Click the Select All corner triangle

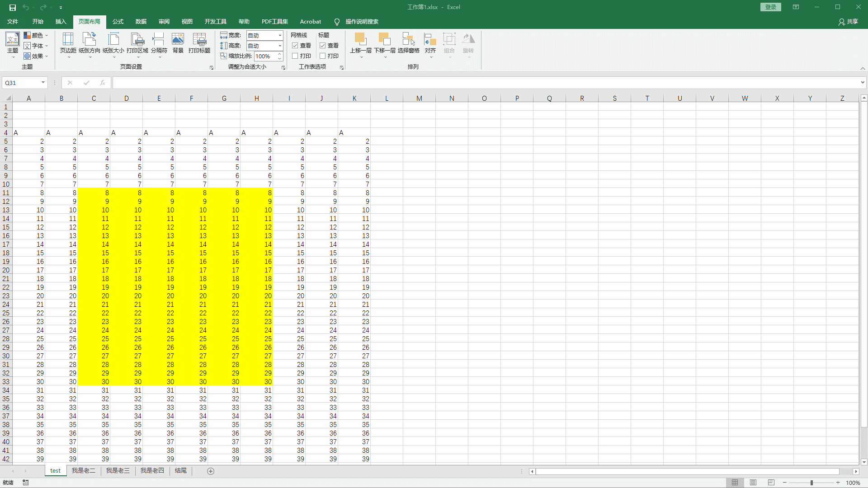coord(8,98)
